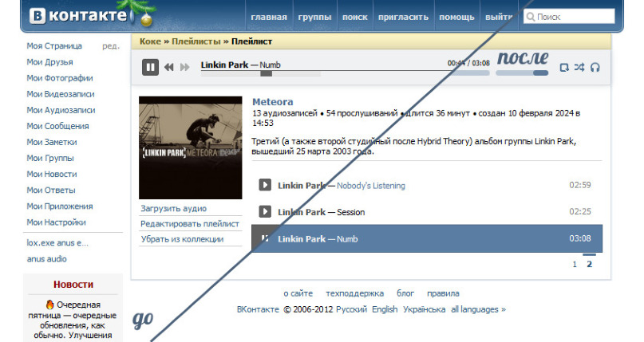Click ред. next to Моя Страница

click(111, 46)
